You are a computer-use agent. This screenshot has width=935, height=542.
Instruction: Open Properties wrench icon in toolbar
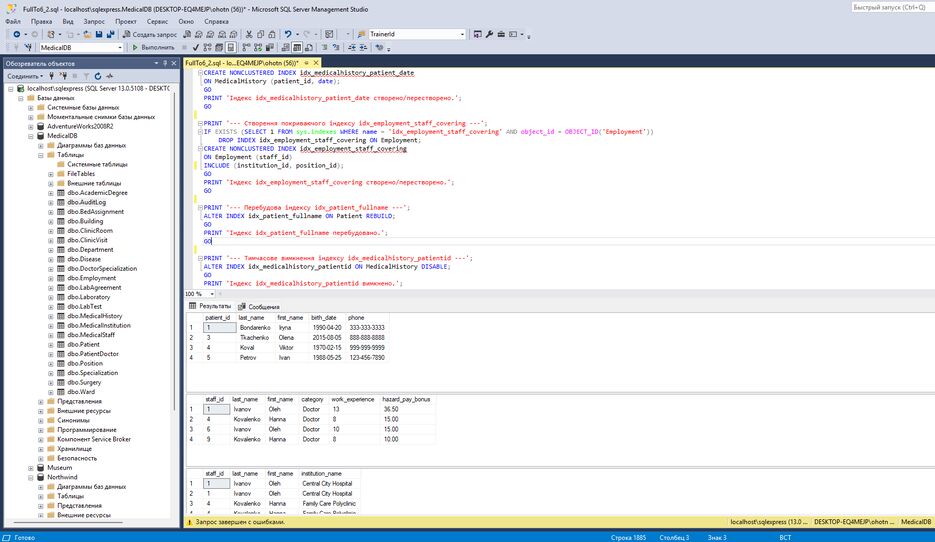coord(489,34)
